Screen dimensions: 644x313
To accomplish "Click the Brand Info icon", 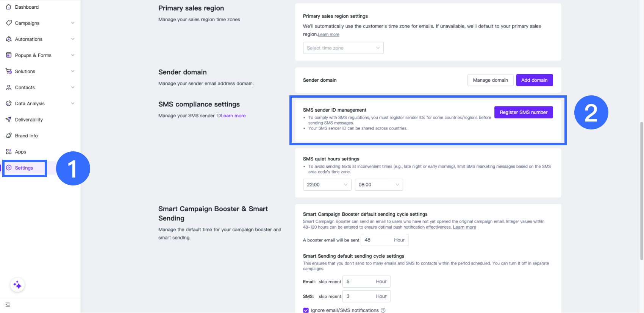I will point(9,135).
